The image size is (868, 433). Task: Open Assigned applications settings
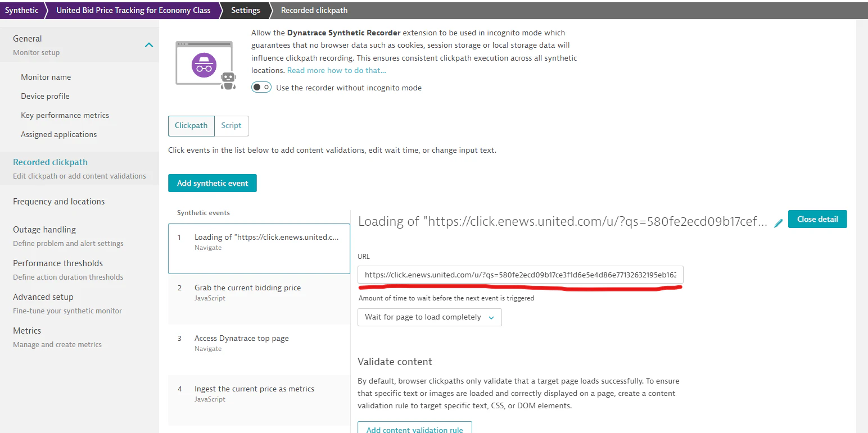(59, 134)
